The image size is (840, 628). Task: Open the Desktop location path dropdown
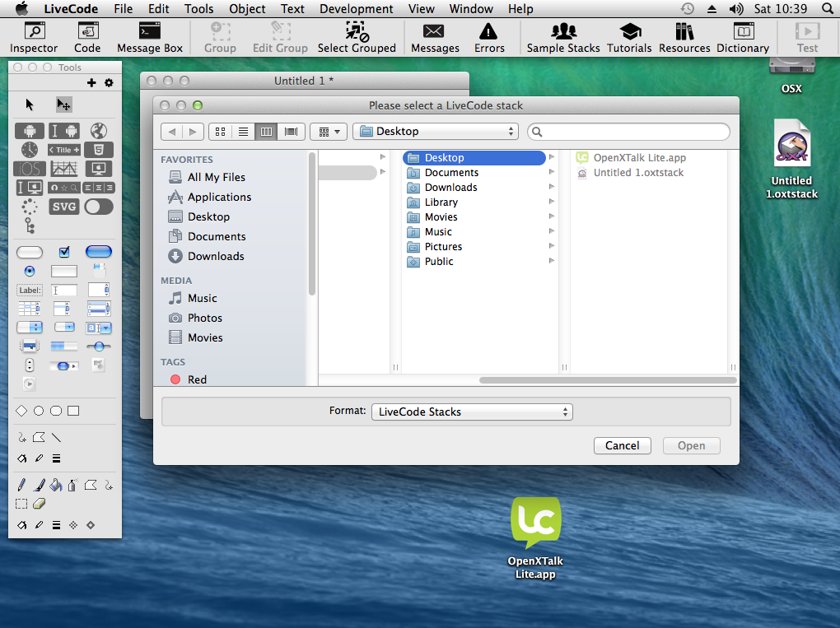[x=435, y=131]
